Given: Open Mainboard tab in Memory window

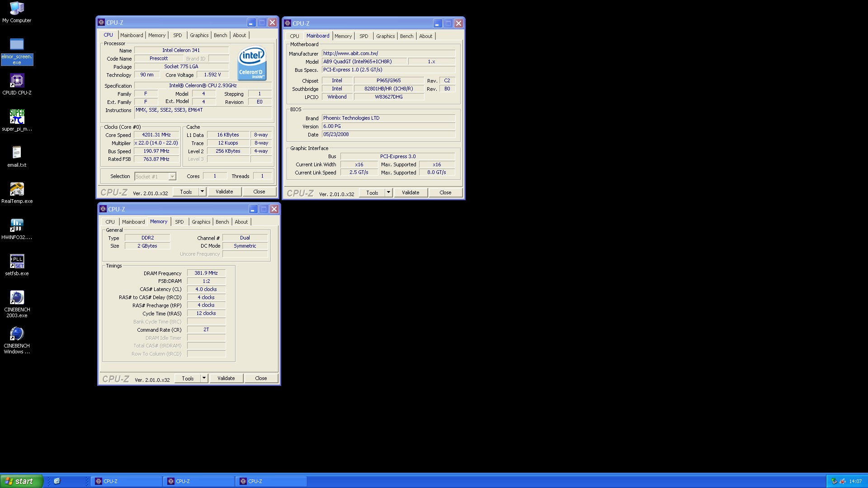Looking at the screenshot, I should 133,222.
